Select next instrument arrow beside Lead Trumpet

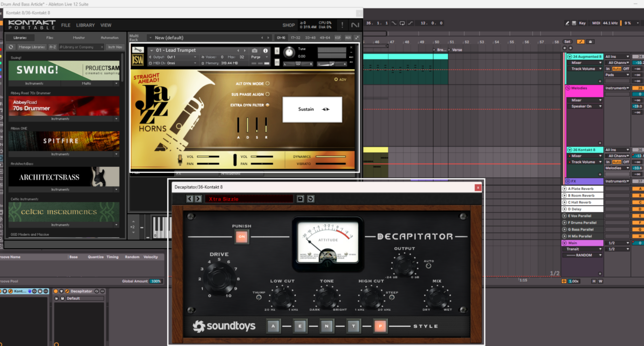tap(245, 50)
